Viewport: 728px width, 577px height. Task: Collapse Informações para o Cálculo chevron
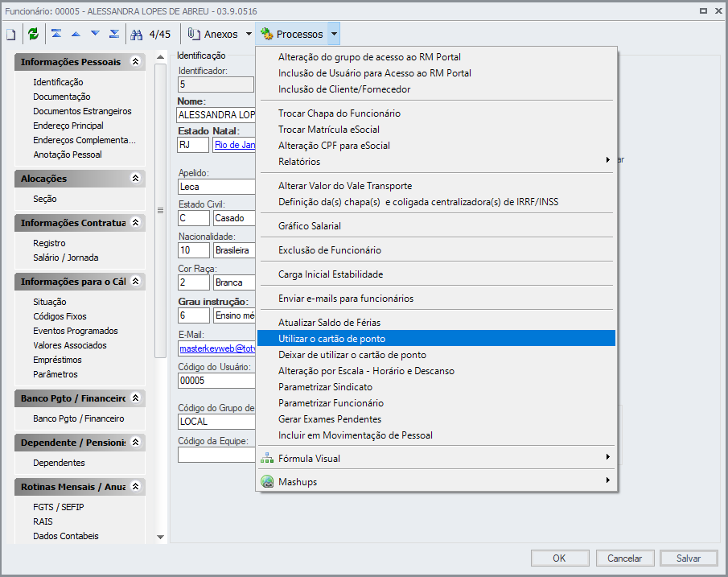[136, 281]
